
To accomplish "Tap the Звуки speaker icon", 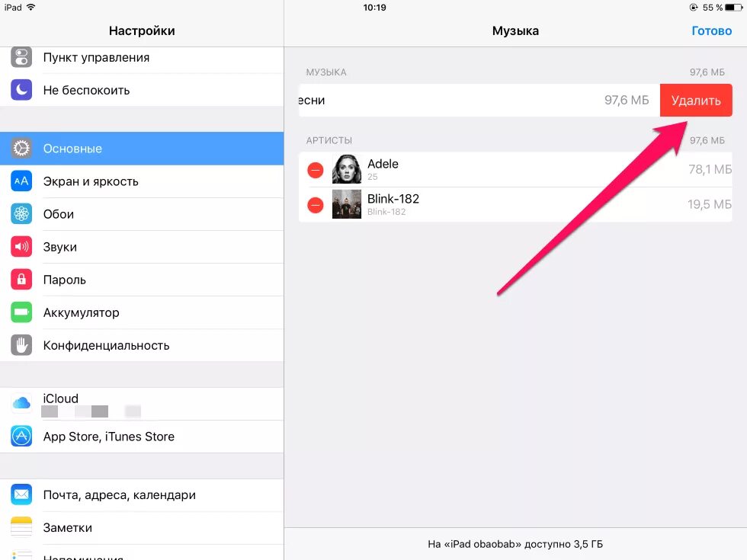I will (x=21, y=247).
